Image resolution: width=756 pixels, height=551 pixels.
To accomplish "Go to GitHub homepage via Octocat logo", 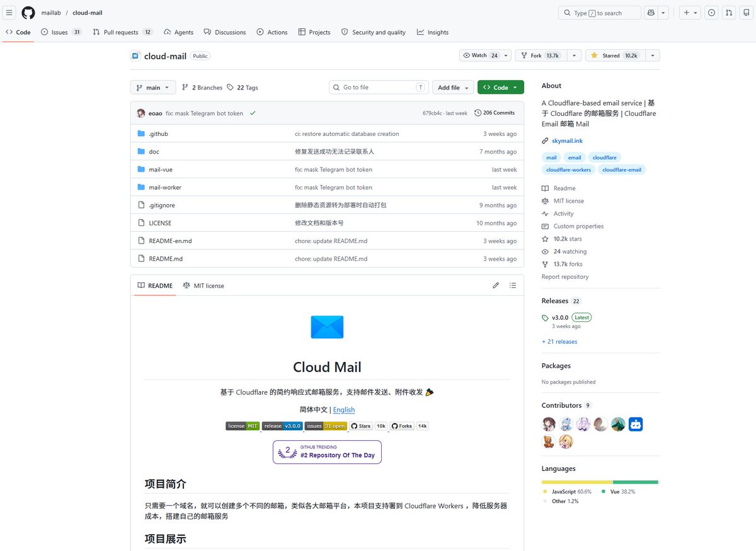I will point(28,13).
